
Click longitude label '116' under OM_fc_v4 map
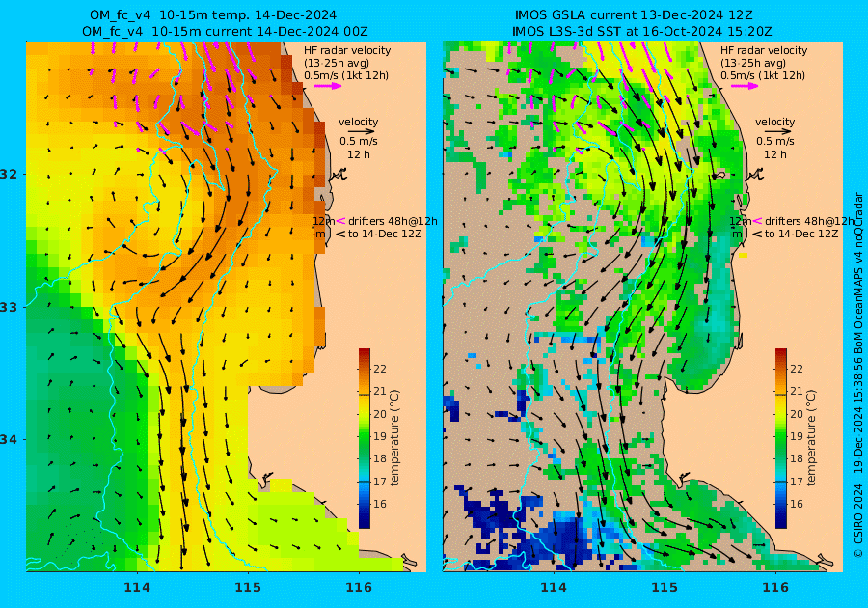pyautogui.click(x=359, y=588)
